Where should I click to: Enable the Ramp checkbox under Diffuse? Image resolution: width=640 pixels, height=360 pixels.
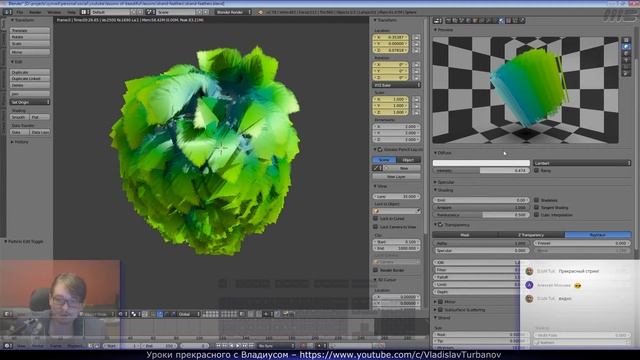[x=536, y=171]
